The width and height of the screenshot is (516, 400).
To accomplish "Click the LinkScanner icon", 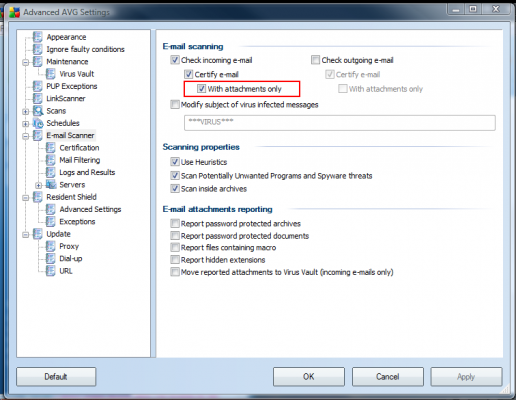I will coord(38,98).
